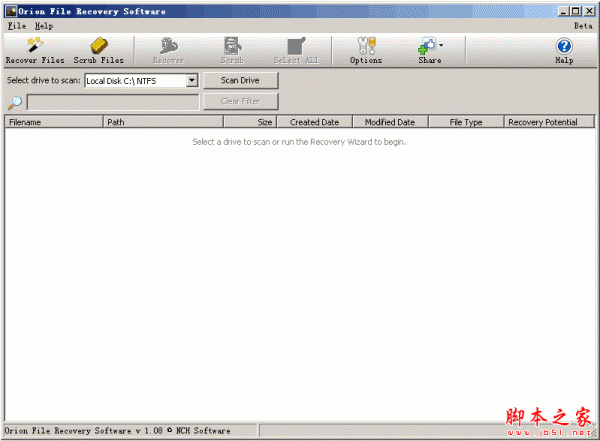Close the Orion File Recovery window

click(589, 11)
